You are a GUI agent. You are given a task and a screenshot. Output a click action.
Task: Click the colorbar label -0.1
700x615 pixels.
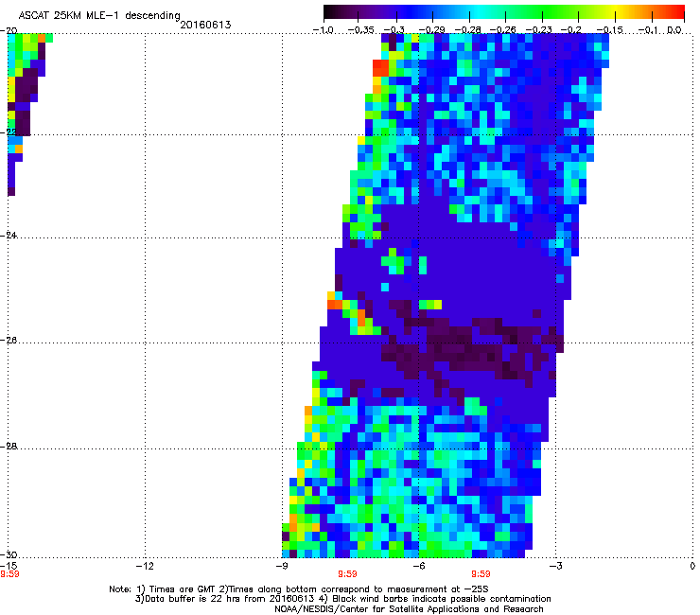pos(648,30)
